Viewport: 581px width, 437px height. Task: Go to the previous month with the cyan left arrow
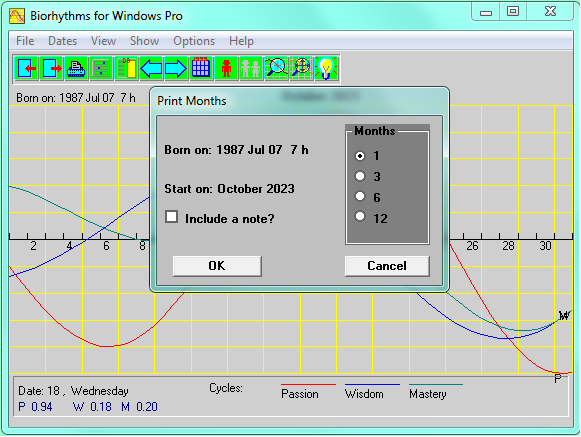pos(151,68)
